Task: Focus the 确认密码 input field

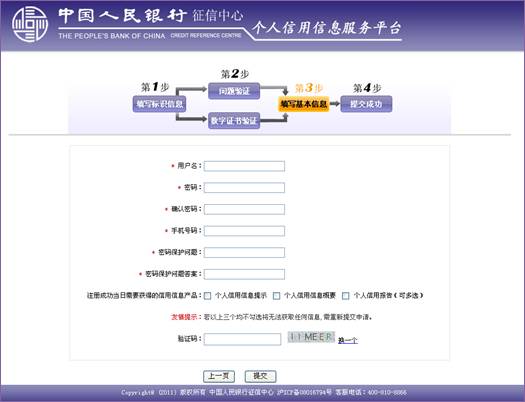Action: [x=244, y=209]
